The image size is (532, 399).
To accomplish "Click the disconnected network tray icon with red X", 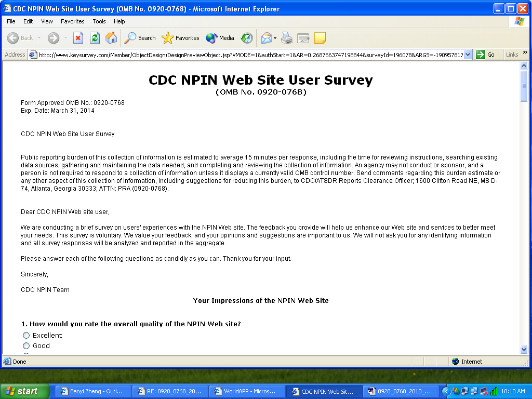I will 484,392.
